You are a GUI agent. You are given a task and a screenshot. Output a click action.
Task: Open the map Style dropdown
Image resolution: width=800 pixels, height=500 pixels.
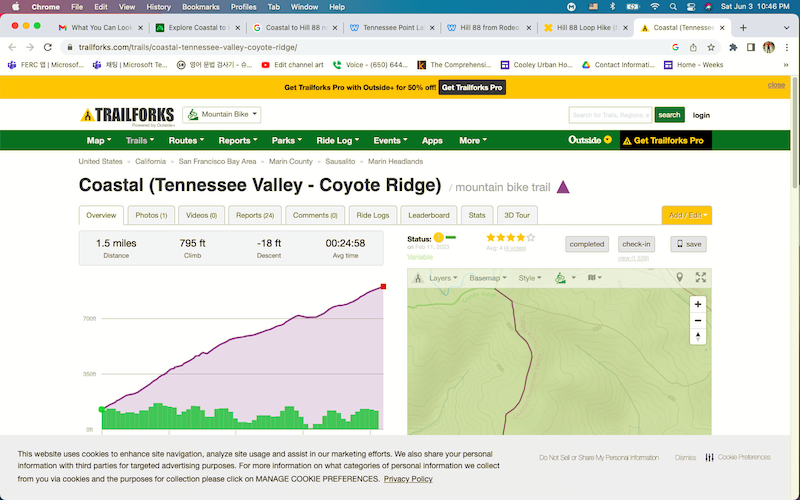pyautogui.click(x=530, y=278)
